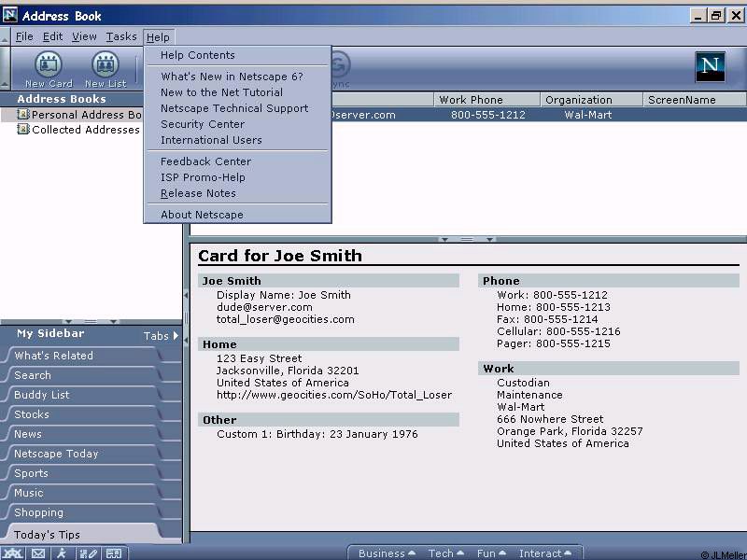Open the Edit menu

(x=52, y=36)
